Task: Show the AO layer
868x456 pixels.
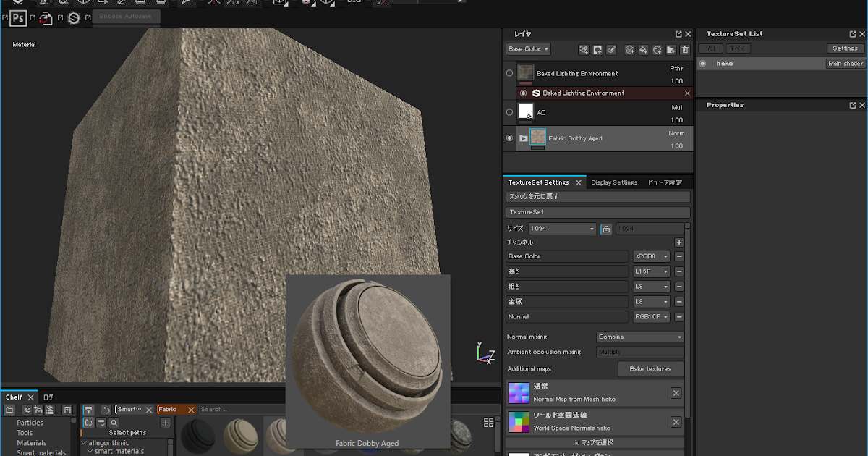Action: coord(509,112)
